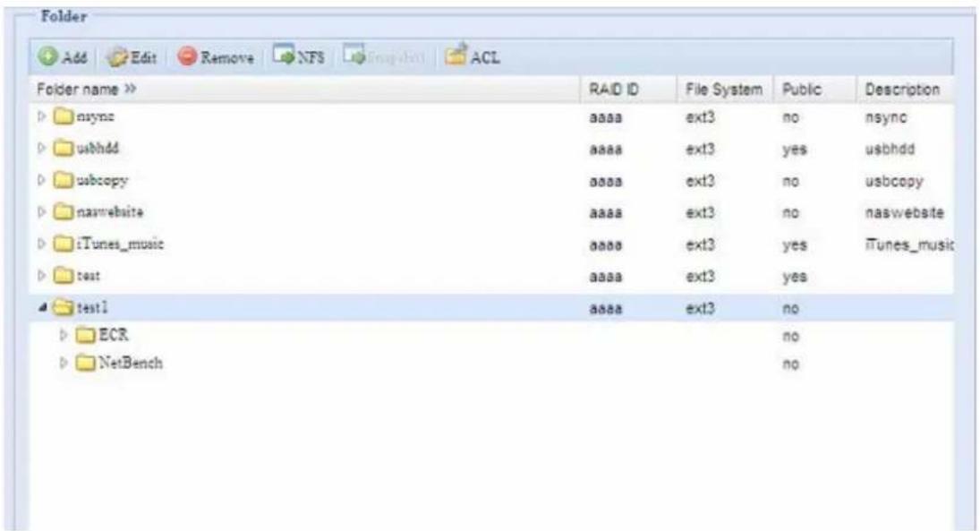This screenshot has height=531, width=980.
Task: Click the Edit button label
Action: (143, 58)
